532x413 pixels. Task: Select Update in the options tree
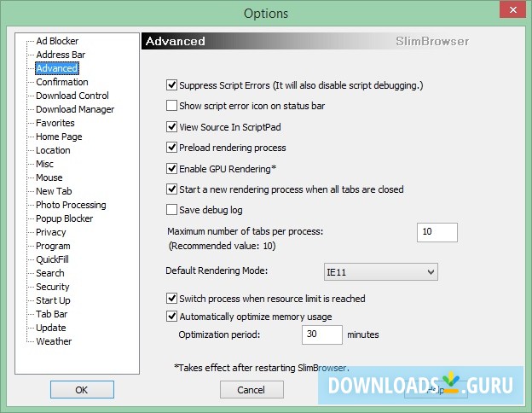coord(51,328)
